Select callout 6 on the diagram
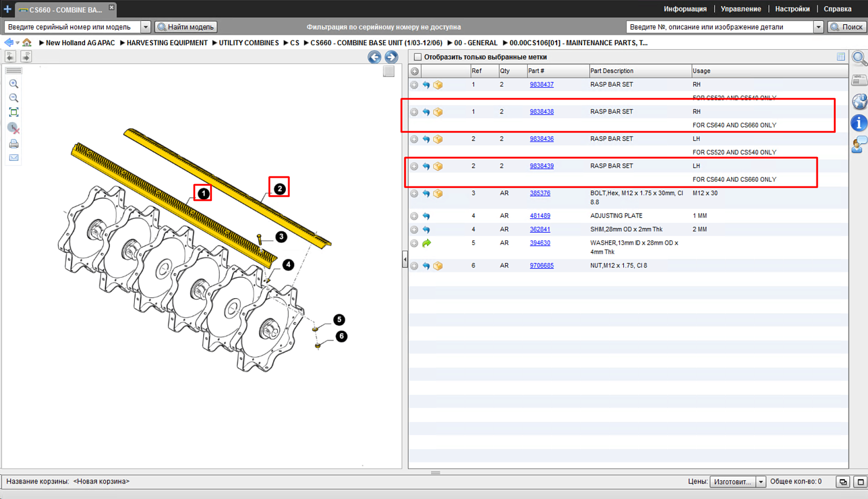 point(341,336)
